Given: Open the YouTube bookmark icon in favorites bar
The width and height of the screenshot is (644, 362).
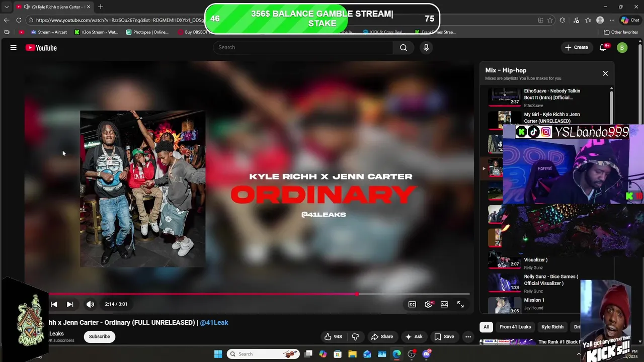Looking at the screenshot, I should click(21, 32).
